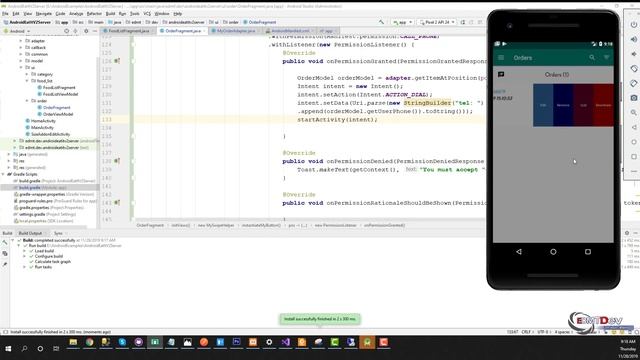Select HomeActivity in project tree

coord(43,121)
